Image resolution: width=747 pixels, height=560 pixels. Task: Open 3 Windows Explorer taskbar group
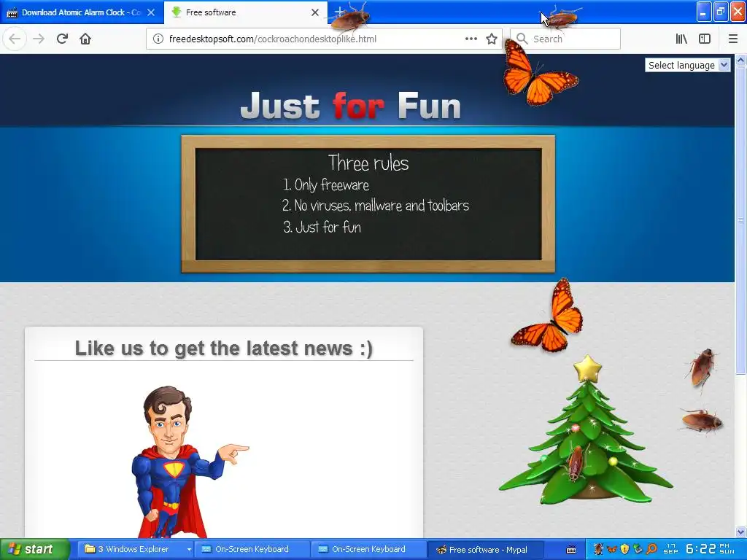click(134, 549)
